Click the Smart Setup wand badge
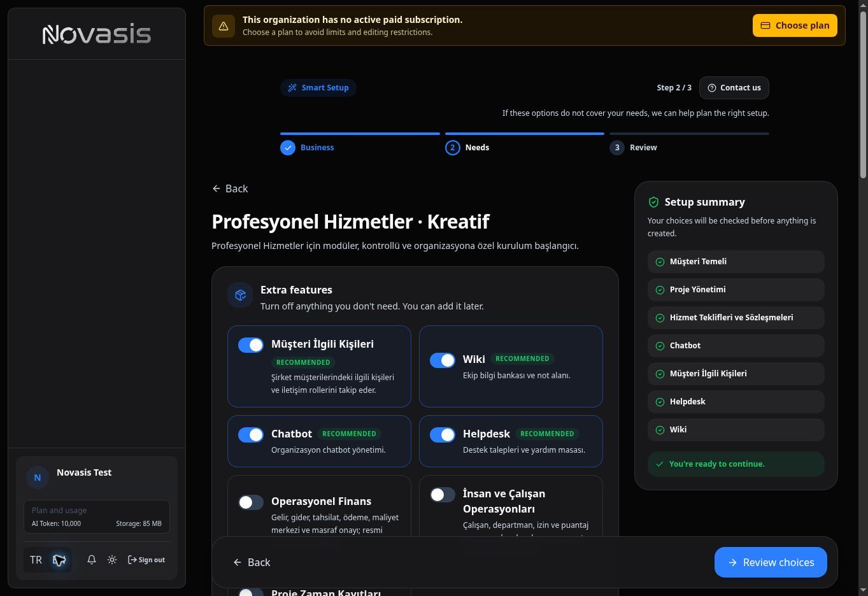The width and height of the screenshot is (868, 596). (x=318, y=88)
